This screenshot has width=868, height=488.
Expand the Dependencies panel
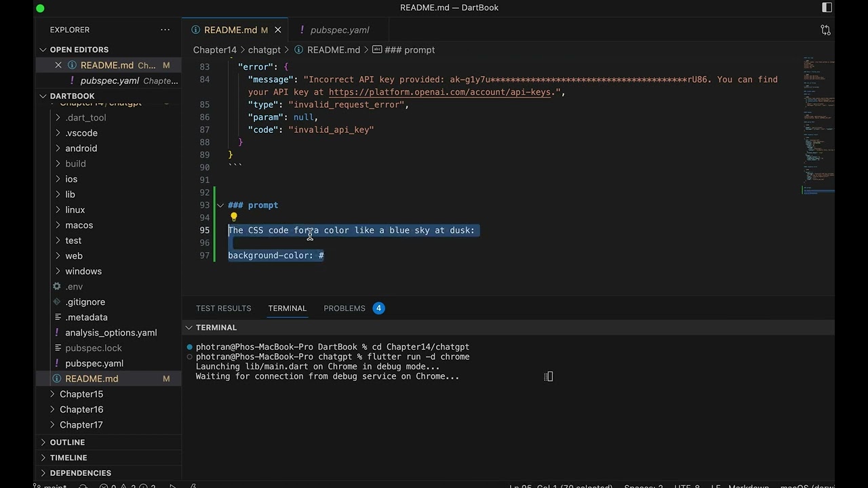(43, 473)
